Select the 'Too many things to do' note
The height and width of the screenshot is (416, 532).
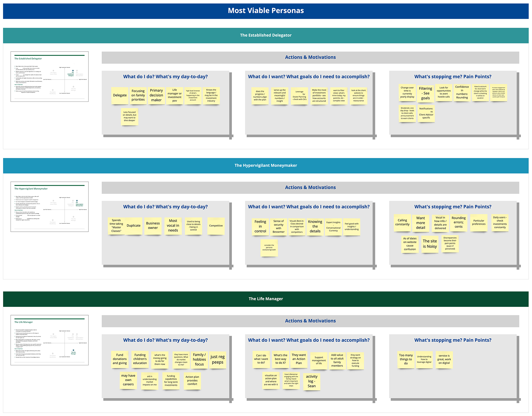click(x=406, y=359)
